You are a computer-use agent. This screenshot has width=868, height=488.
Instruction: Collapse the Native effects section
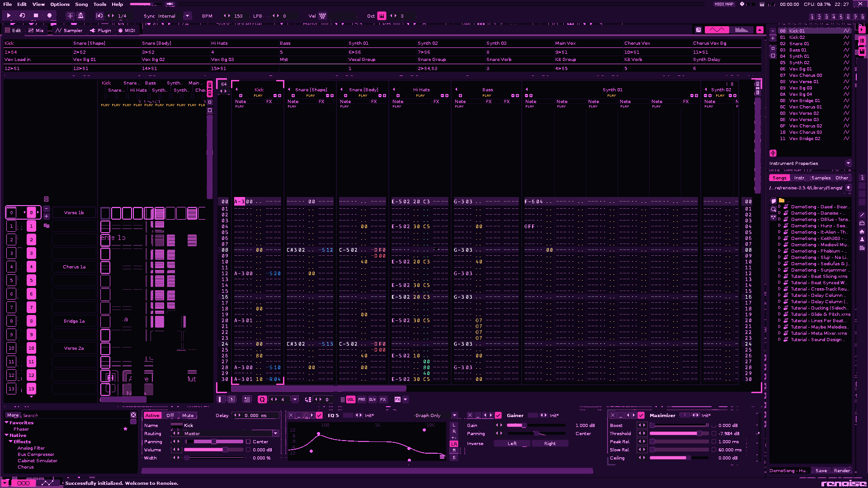click(7, 436)
